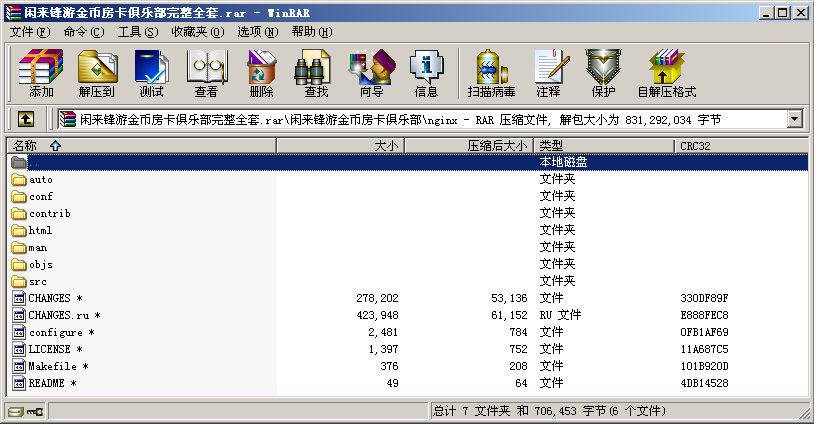Launch the 向导 (Wizard) tool
814x424 pixels.
tap(371, 72)
